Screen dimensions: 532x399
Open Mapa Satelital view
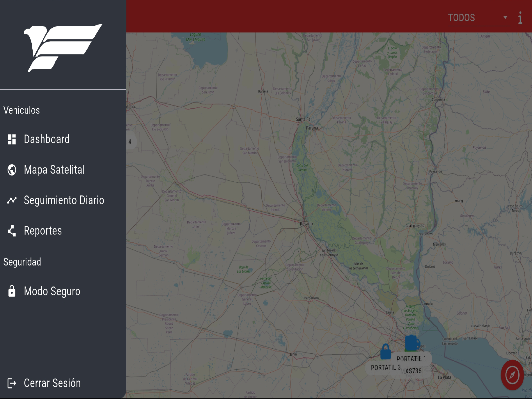[x=63, y=170]
